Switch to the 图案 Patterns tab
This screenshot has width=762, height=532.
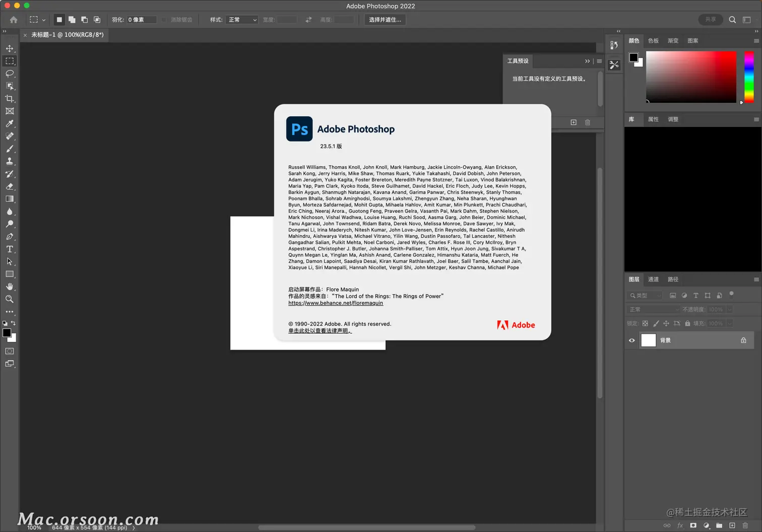pos(693,41)
